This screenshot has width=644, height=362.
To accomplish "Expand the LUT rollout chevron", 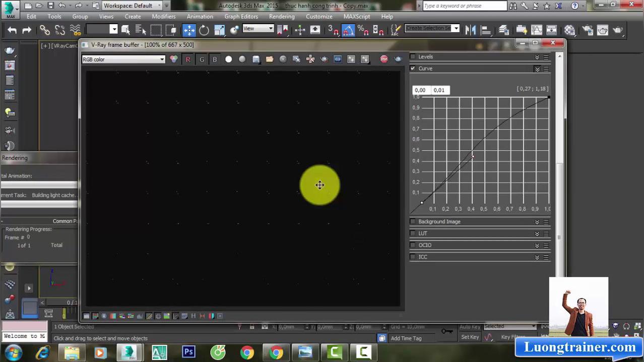I will pyautogui.click(x=537, y=233).
